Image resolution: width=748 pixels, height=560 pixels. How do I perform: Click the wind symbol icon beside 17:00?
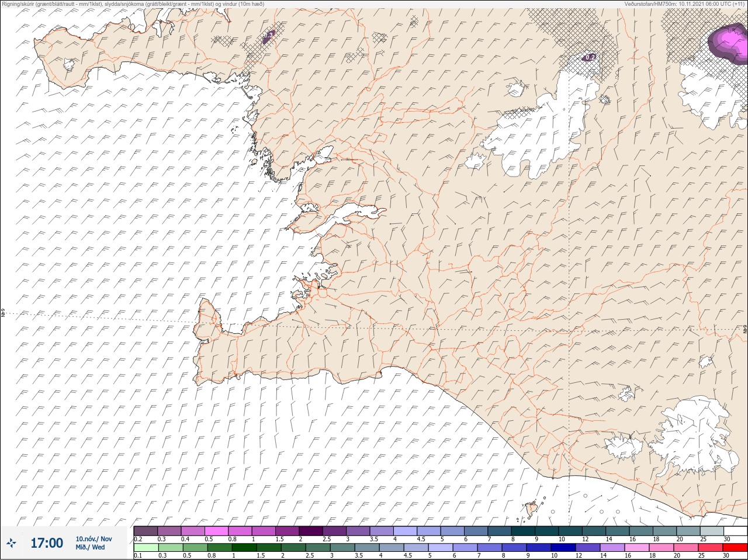(11, 543)
